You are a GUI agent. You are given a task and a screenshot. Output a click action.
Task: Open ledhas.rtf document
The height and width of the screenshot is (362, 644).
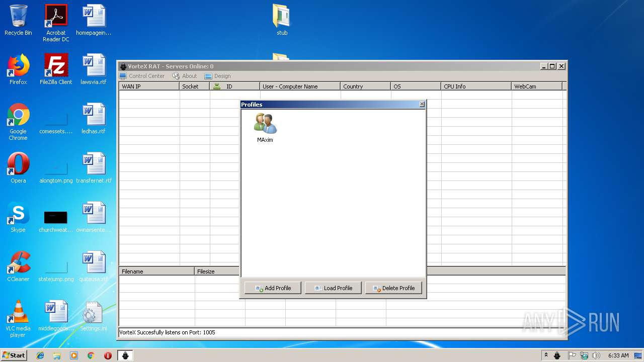pyautogui.click(x=94, y=119)
